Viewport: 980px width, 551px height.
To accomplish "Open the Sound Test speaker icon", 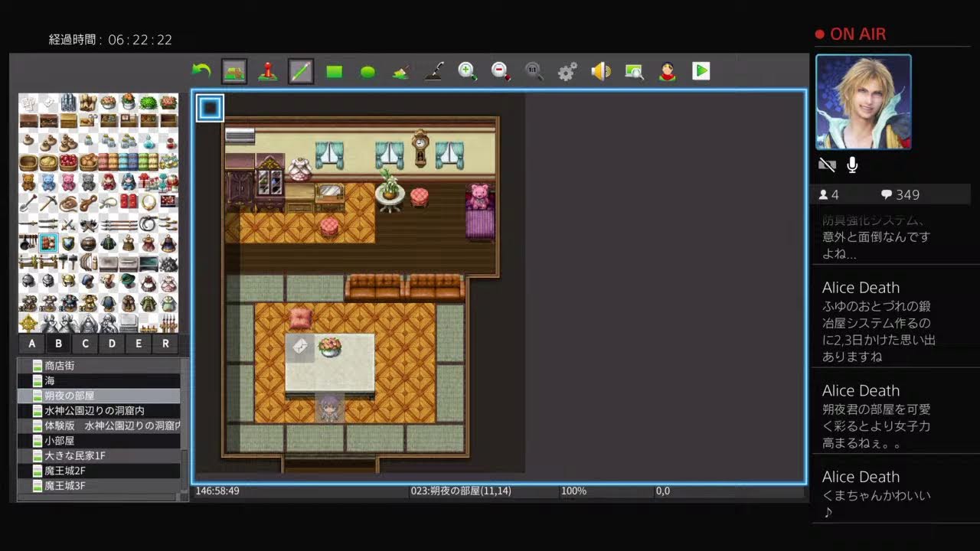I will click(x=601, y=71).
